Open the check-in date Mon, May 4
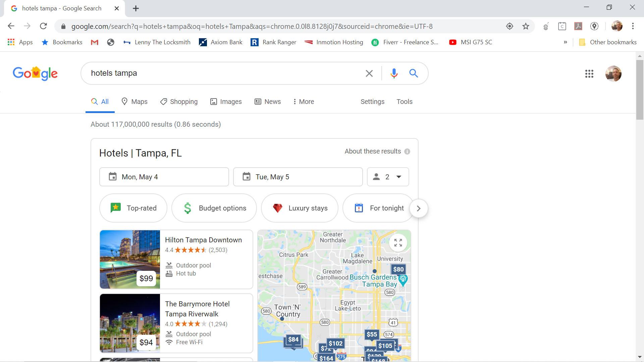This screenshot has height=362, width=644. pos(164,177)
